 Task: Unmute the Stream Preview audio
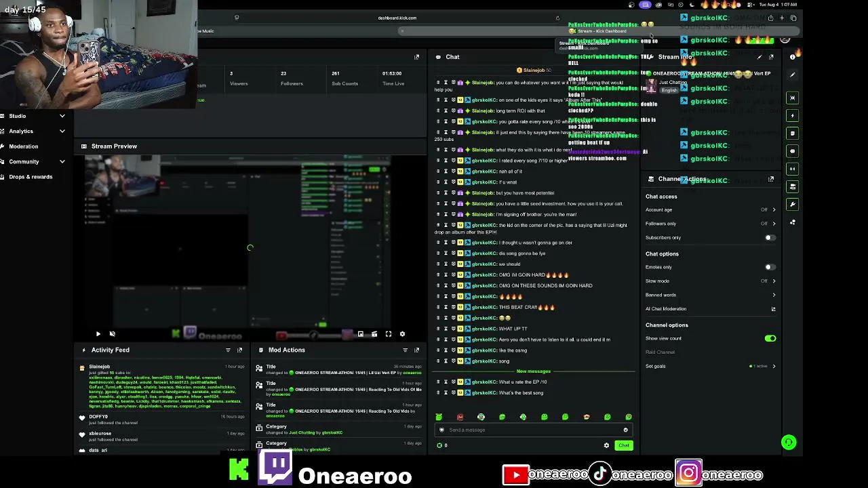[x=113, y=333]
